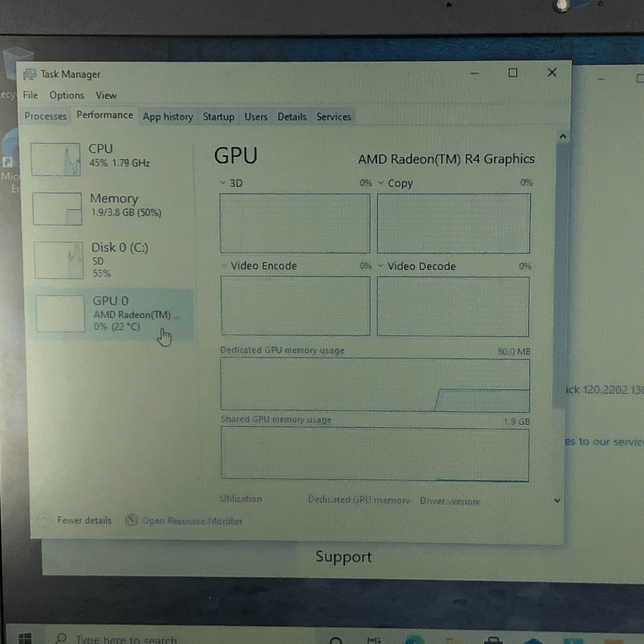644x644 pixels.
Task: Collapse Task Manager with Fewer details
Action: tap(84, 520)
